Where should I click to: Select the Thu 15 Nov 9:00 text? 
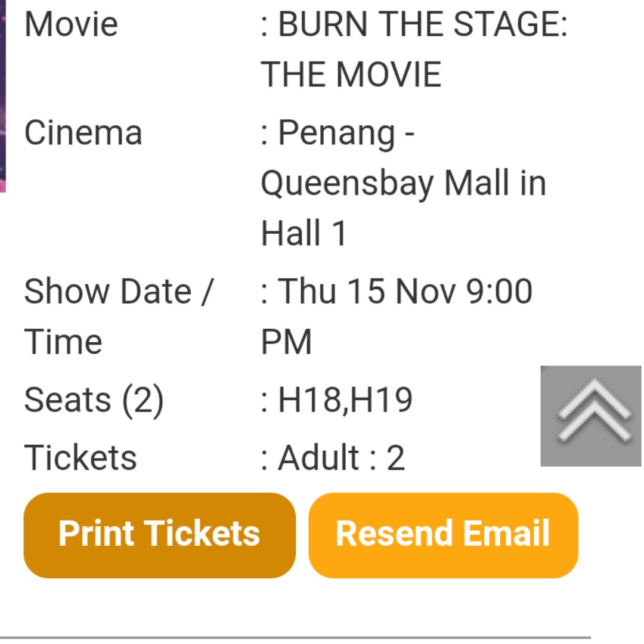coord(405,292)
